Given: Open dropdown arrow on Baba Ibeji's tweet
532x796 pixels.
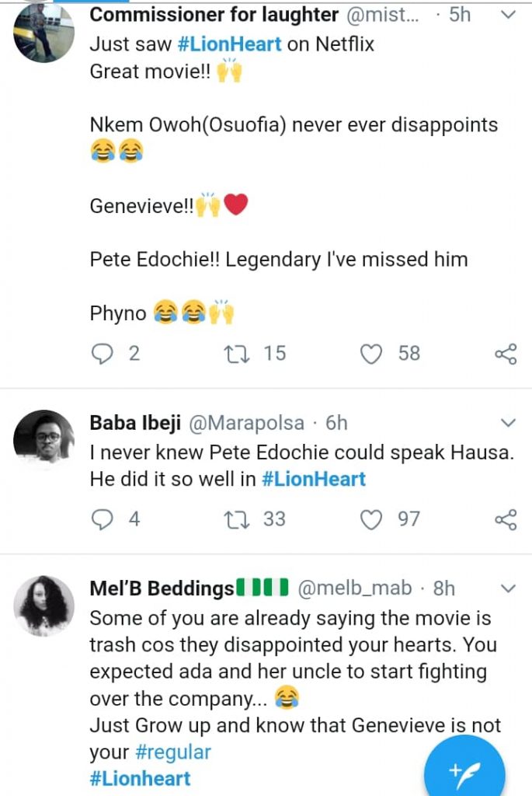Looking at the screenshot, I should coord(508,424).
